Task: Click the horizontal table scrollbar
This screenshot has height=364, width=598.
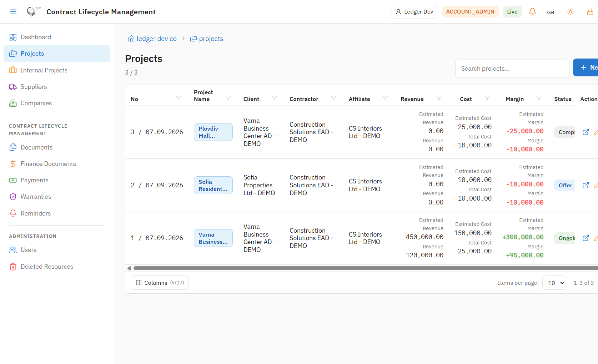Action: [x=366, y=268]
